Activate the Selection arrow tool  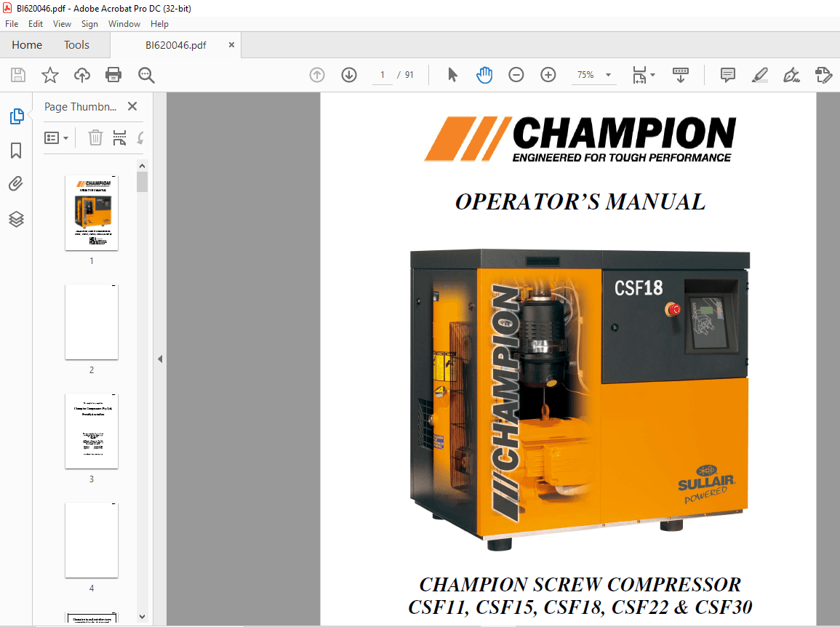coord(453,74)
